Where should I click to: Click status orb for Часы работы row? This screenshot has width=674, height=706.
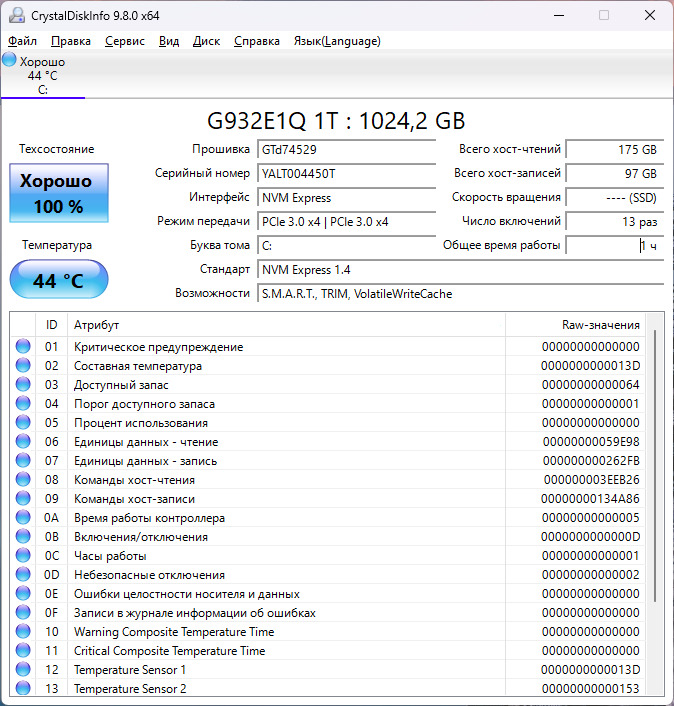click(x=23, y=556)
